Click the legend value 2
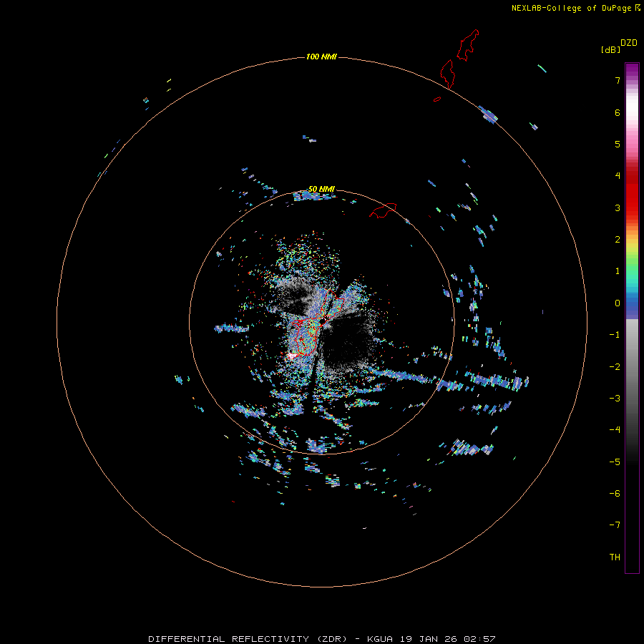 618,240
